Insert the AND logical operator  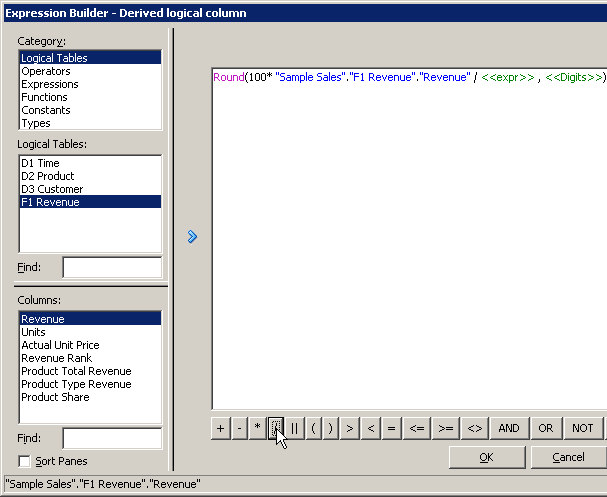509,428
